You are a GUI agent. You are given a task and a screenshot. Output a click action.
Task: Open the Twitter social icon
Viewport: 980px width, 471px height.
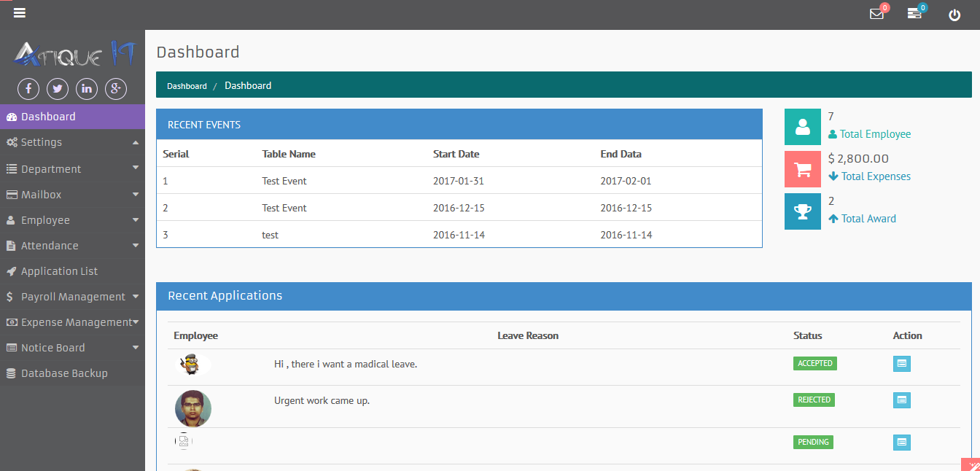coord(57,88)
